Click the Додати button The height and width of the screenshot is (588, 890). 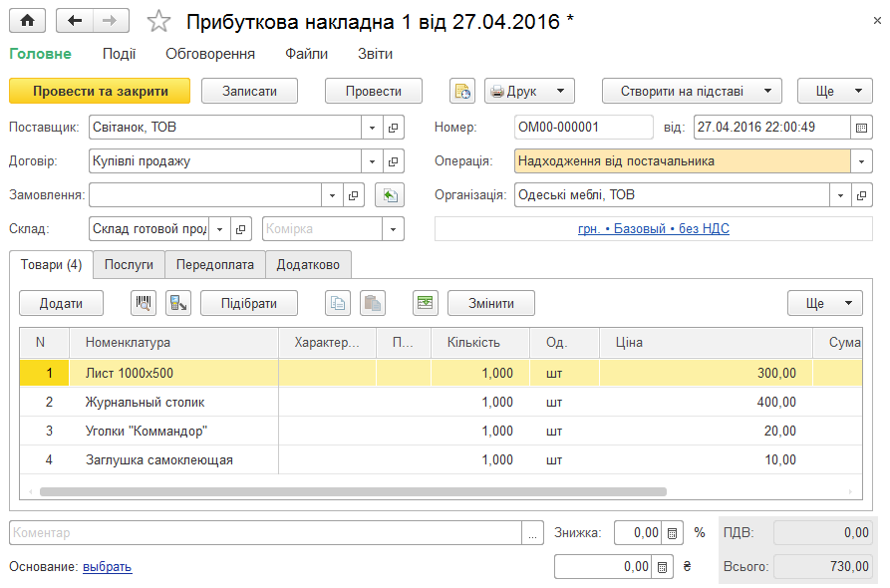62,303
